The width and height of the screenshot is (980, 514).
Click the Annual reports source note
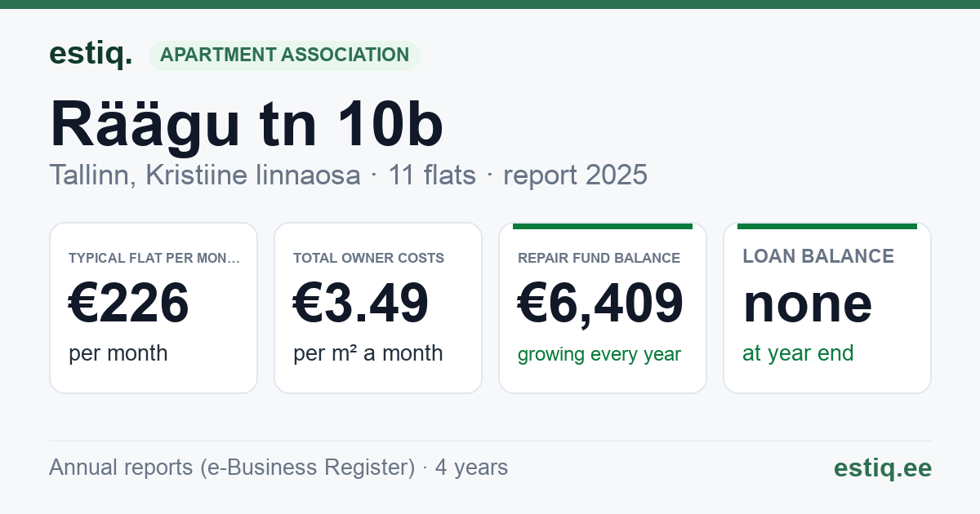click(x=278, y=467)
